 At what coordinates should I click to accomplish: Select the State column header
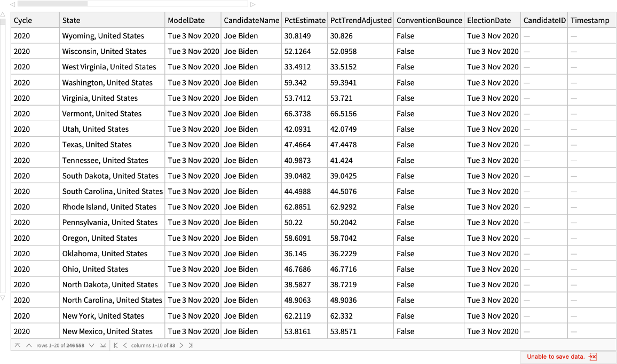point(112,20)
